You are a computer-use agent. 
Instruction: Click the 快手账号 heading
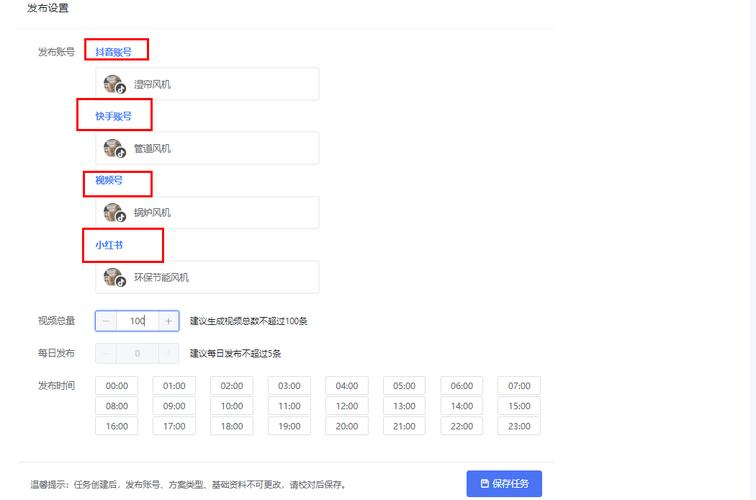[x=113, y=116]
